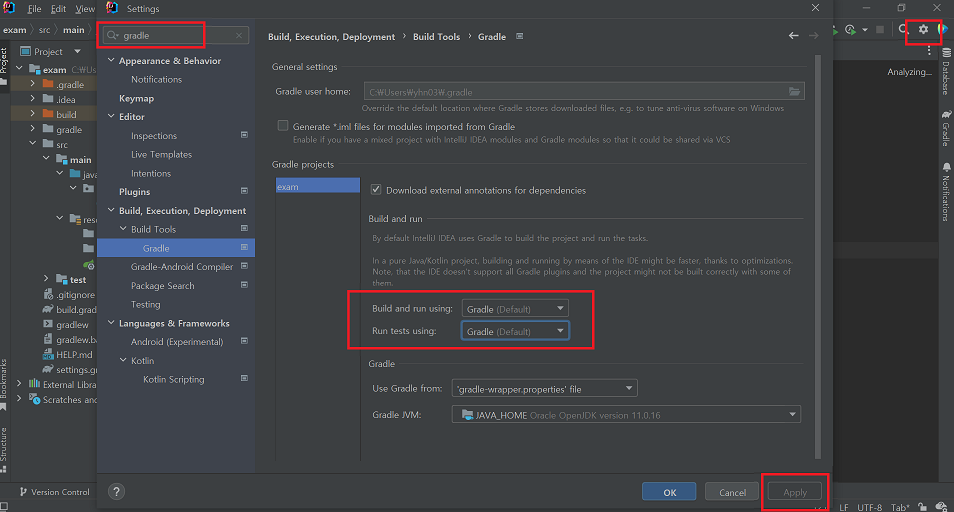Image resolution: width=954 pixels, height=512 pixels.
Task: Click the Cancel button
Action: tap(732, 491)
